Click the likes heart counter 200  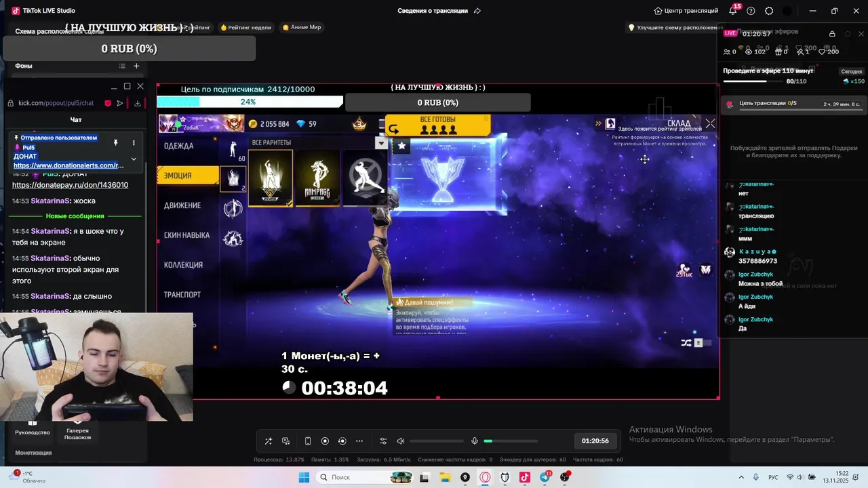point(829,52)
